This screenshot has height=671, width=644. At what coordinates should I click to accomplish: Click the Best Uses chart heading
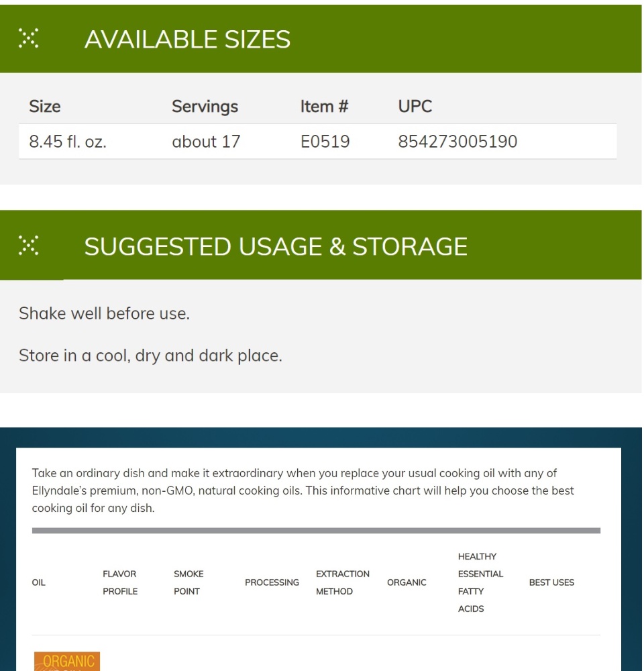pyautogui.click(x=551, y=582)
